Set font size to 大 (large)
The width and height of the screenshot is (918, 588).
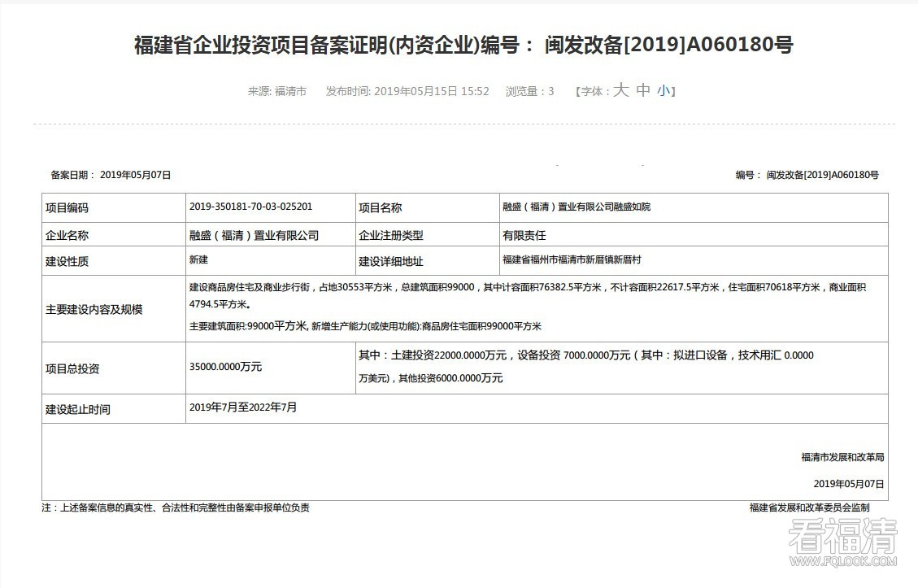pyautogui.click(x=620, y=90)
